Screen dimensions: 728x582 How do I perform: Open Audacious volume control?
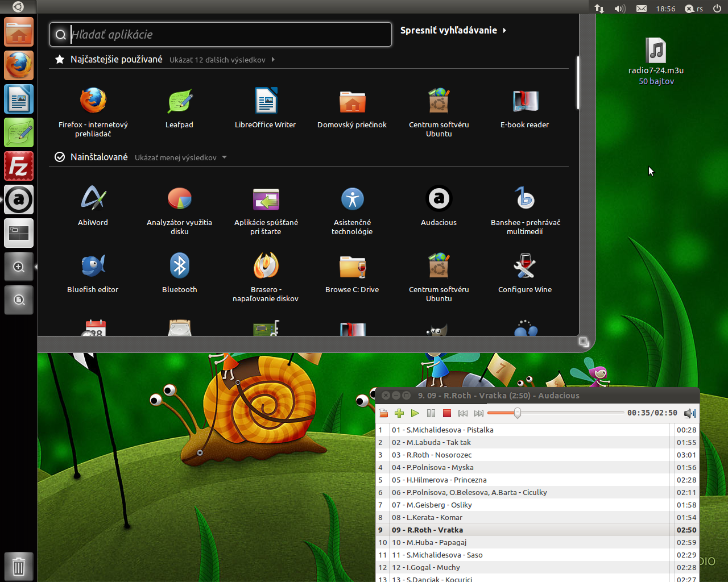(690, 413)
